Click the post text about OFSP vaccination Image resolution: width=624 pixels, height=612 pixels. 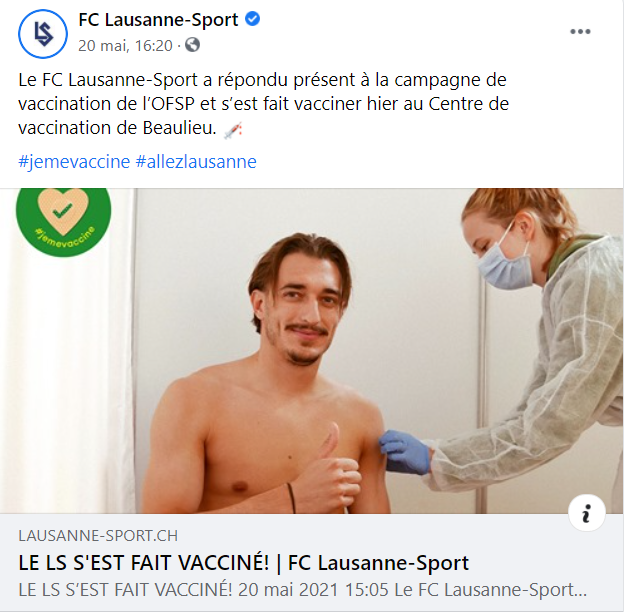click(263, 104)
